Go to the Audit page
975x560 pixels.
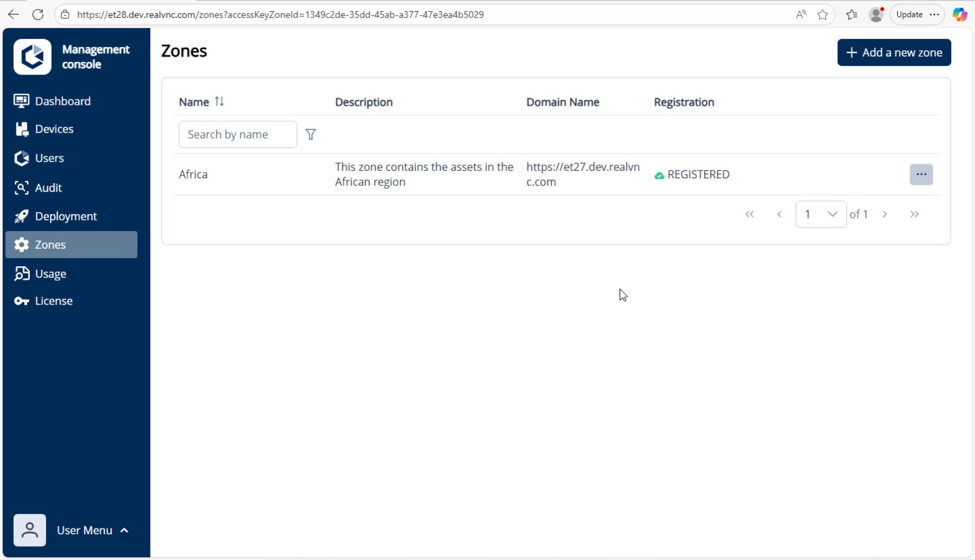[48, 188]
